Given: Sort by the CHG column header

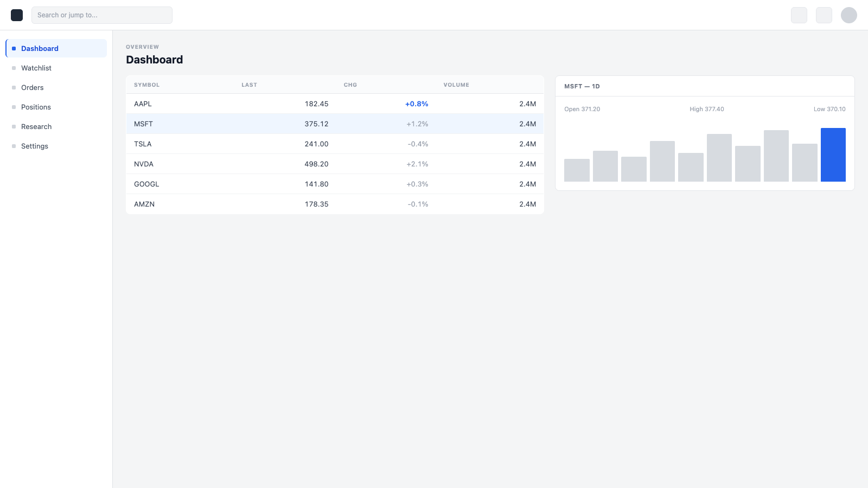Looking at the screenshot, I should point(350,85).
